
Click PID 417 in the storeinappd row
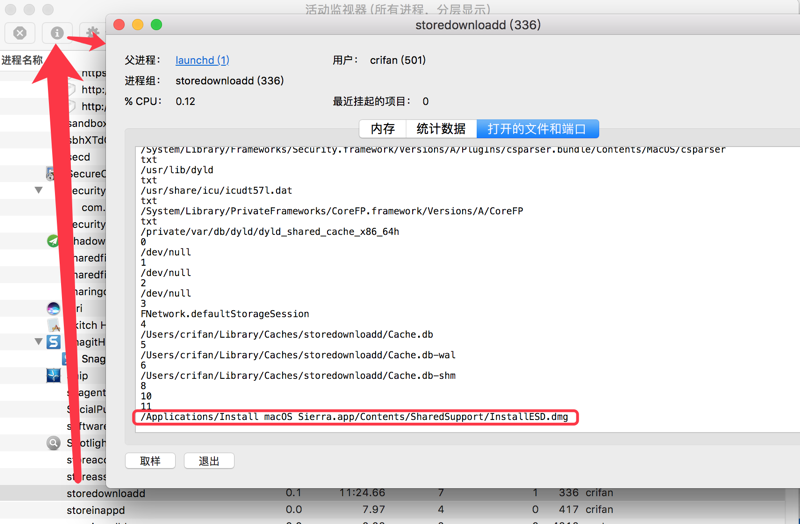[568, 510]
